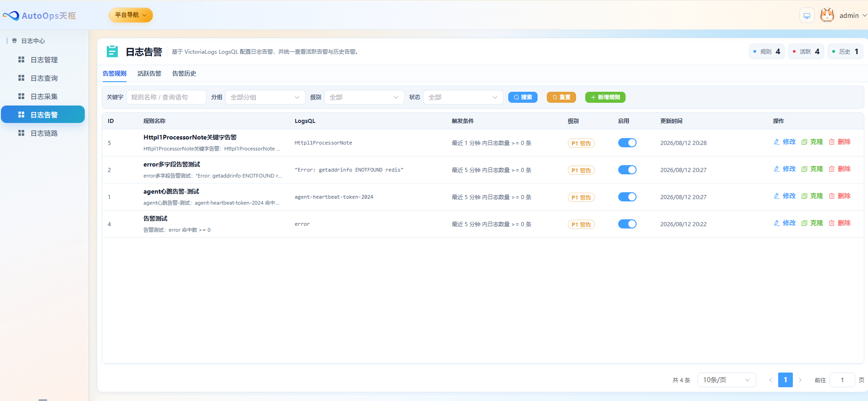Click the AutoOps logo icon
Image resolution: width=868 pixels, height=401 pixels.
[x=11, y=16]
